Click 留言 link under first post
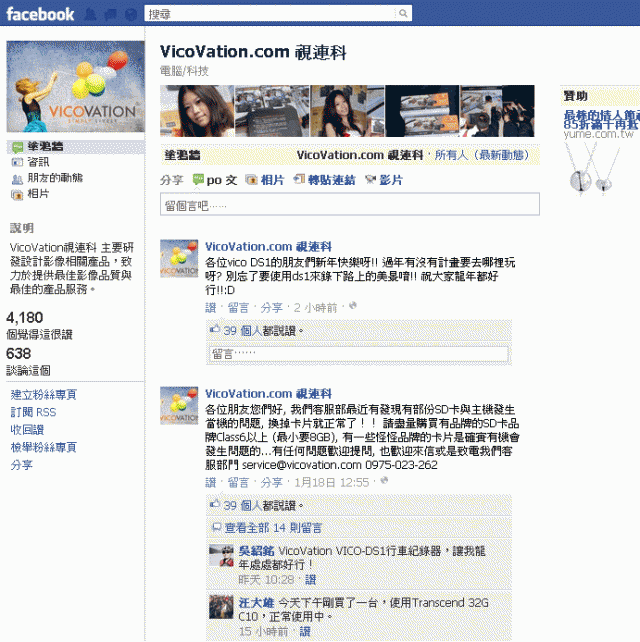The image size is (640, 642). 238,308
